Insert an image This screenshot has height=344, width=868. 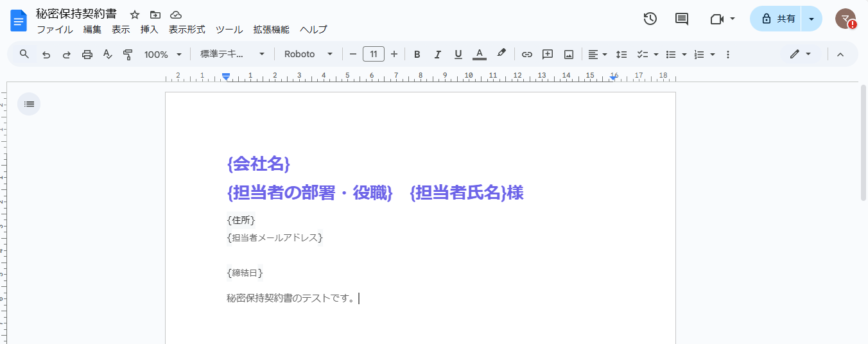point(568,55)
